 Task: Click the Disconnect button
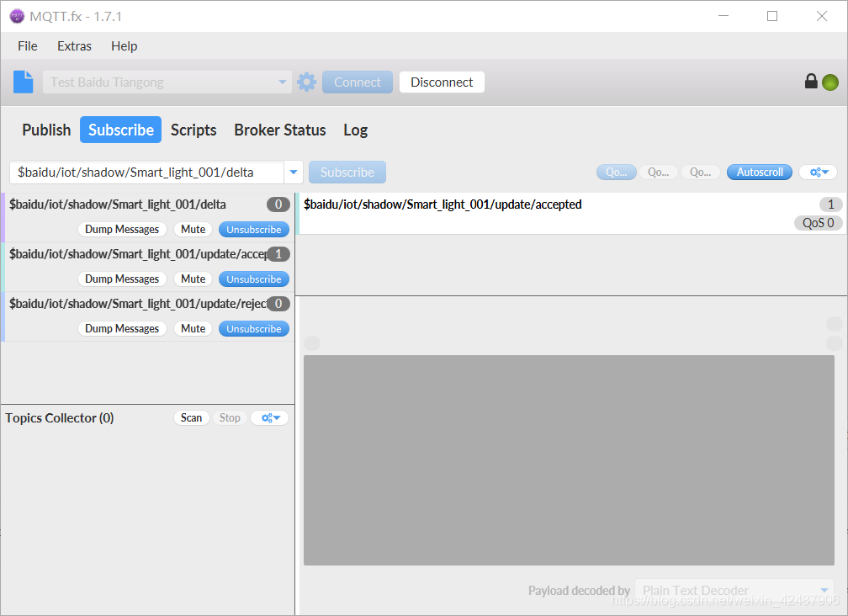442,82
